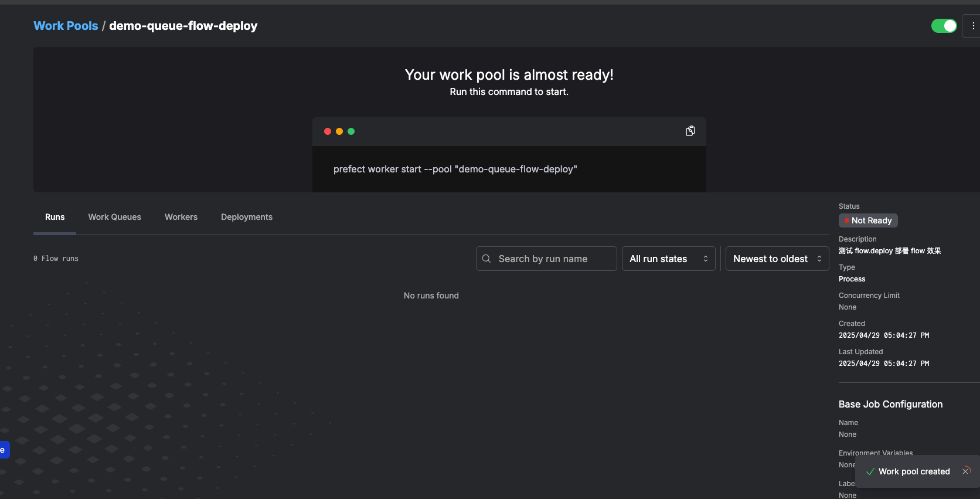Click the Process type value
Viewport: 980px width, 499px height.
tap(852, 279)
